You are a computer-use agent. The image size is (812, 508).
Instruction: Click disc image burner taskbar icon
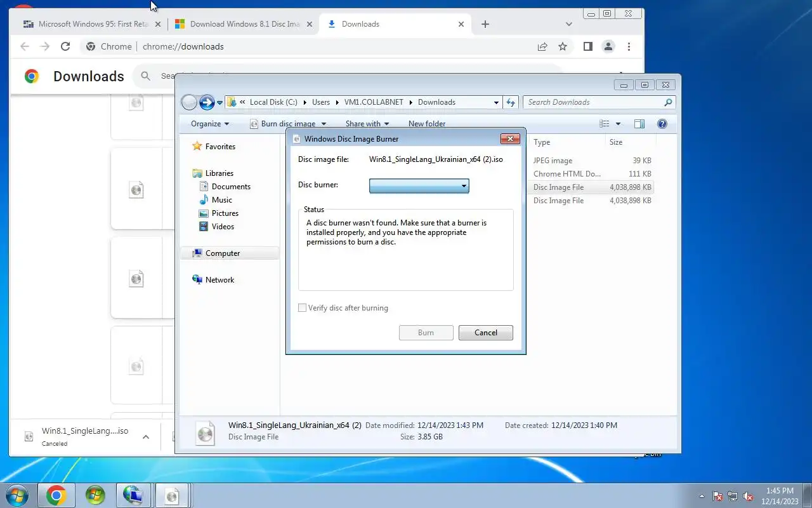172,495
